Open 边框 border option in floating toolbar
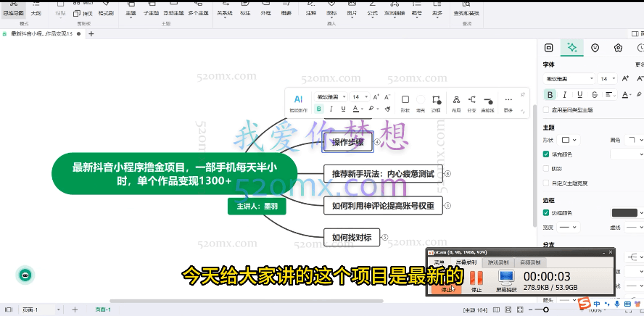This screenshot has width=644, height=316. (x=436, y=104)
